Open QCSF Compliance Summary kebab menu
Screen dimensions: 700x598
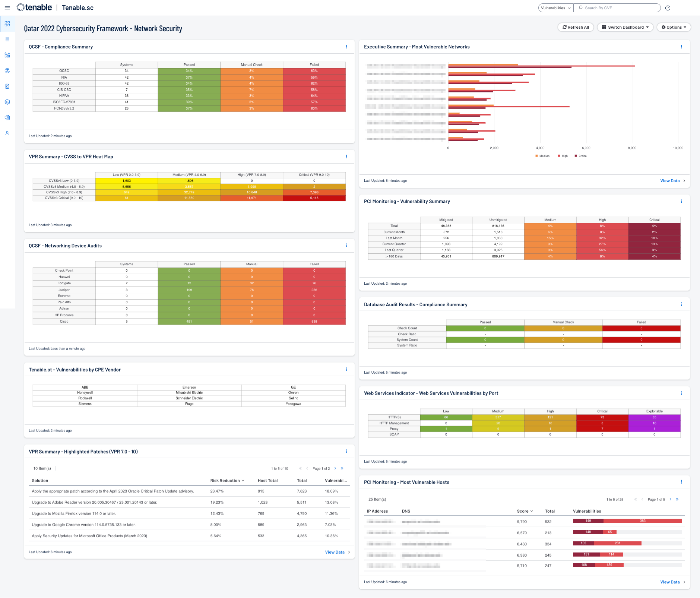coord(346,47)
